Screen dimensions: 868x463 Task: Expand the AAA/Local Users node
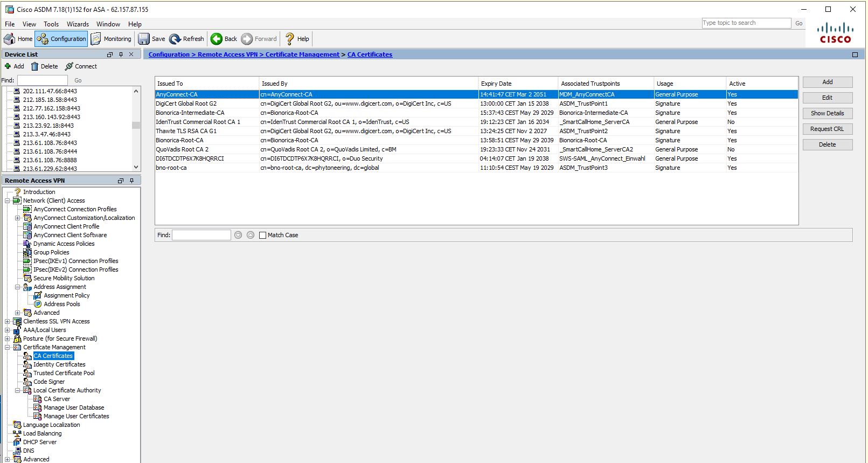tap(8, 330)
